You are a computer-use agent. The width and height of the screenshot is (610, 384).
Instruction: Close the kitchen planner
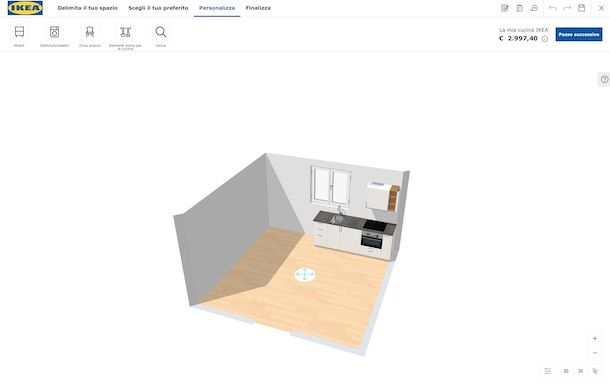(601, 8)
